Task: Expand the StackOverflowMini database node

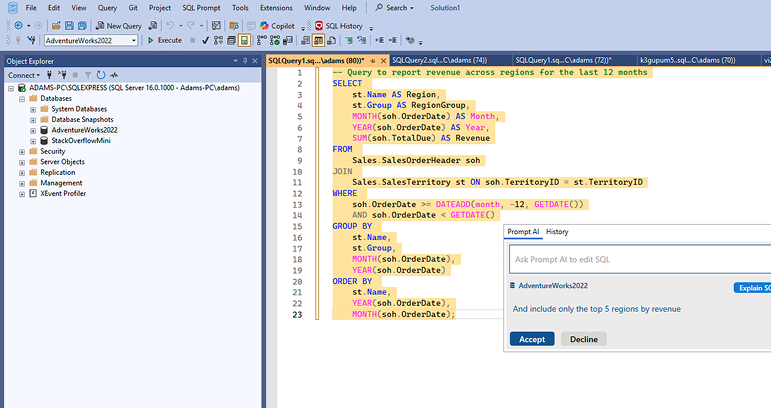Action: click(33, 141)
